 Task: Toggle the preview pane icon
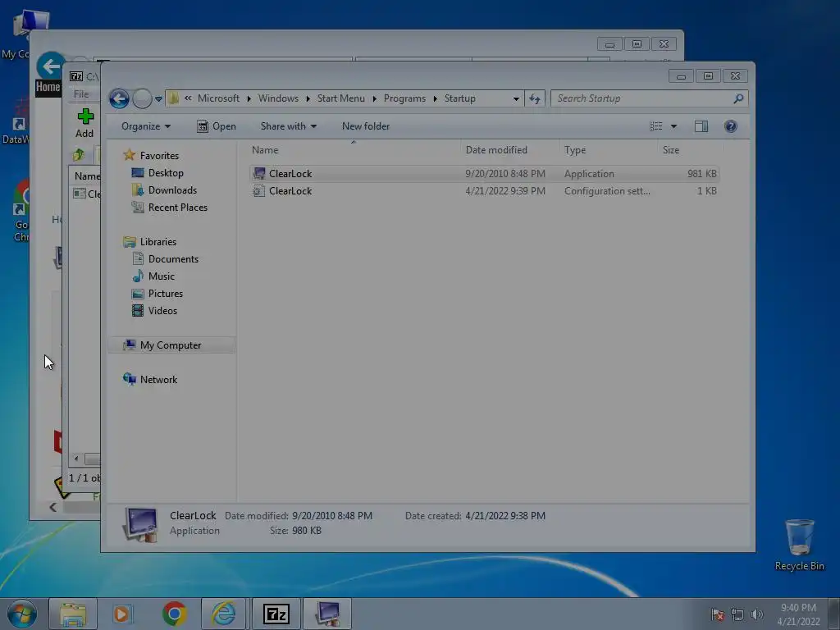point(701,126)
